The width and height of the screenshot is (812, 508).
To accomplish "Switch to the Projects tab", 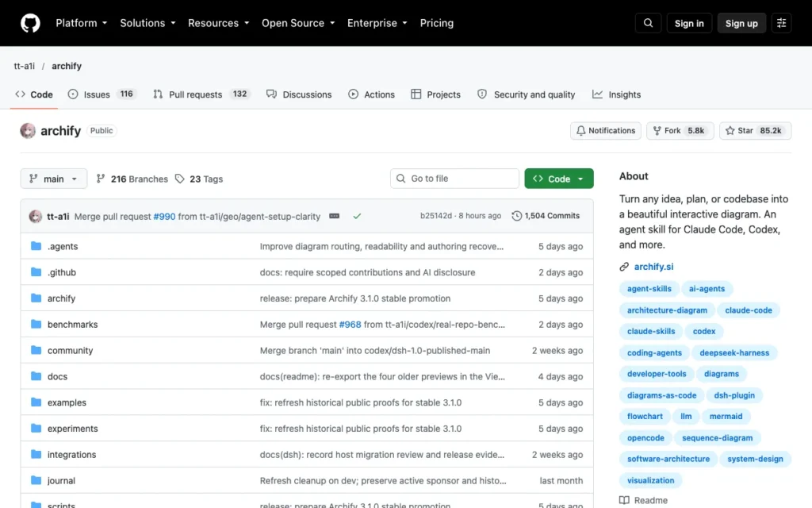I will (435, 94).
